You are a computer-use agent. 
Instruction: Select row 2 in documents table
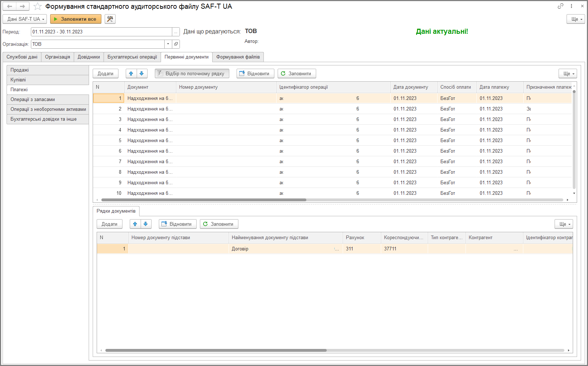click(332, 109)
